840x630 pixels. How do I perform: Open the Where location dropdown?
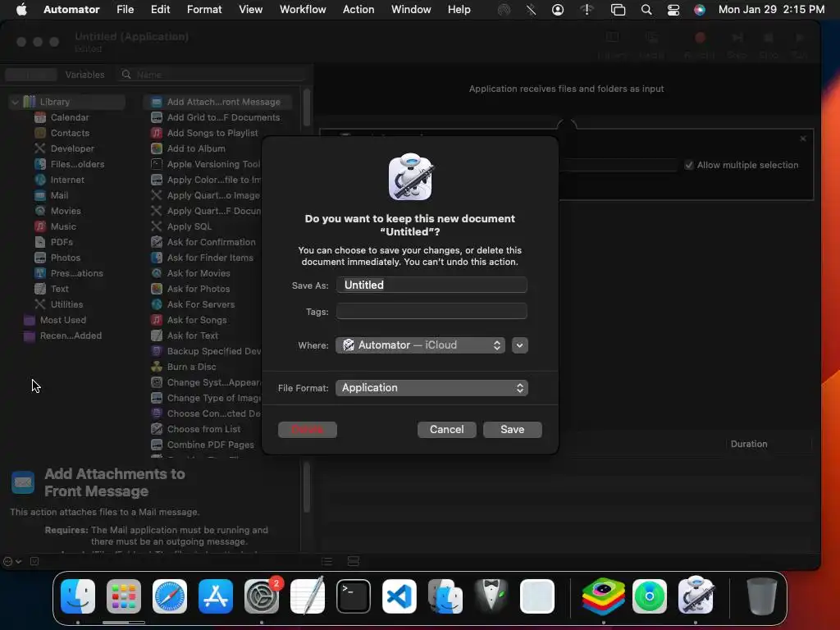421,345
